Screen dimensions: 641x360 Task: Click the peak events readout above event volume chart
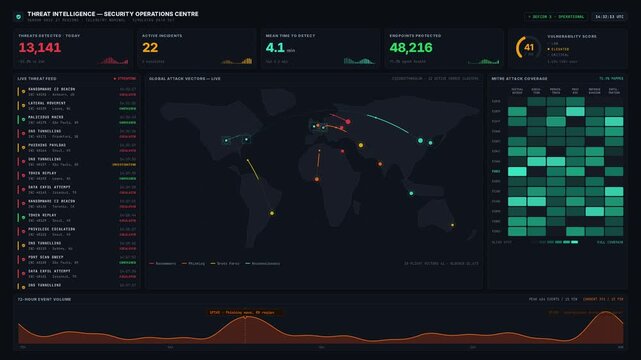[553, 300]
